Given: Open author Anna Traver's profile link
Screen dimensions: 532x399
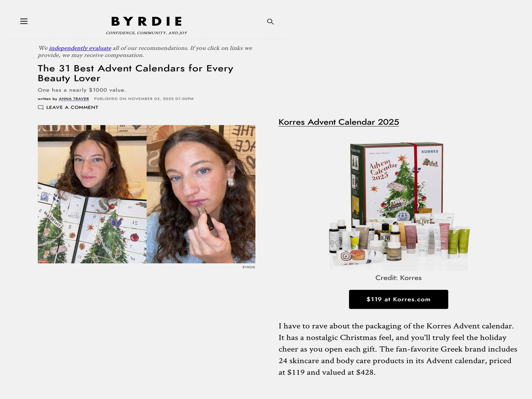Looking at the screenshot, I should coord(74,99).
